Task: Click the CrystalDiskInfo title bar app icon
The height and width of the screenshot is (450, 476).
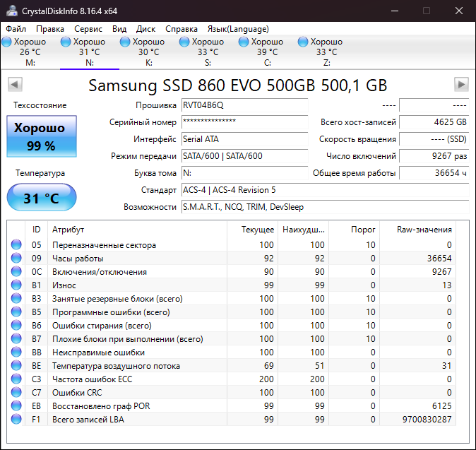Action: point(11,11)
